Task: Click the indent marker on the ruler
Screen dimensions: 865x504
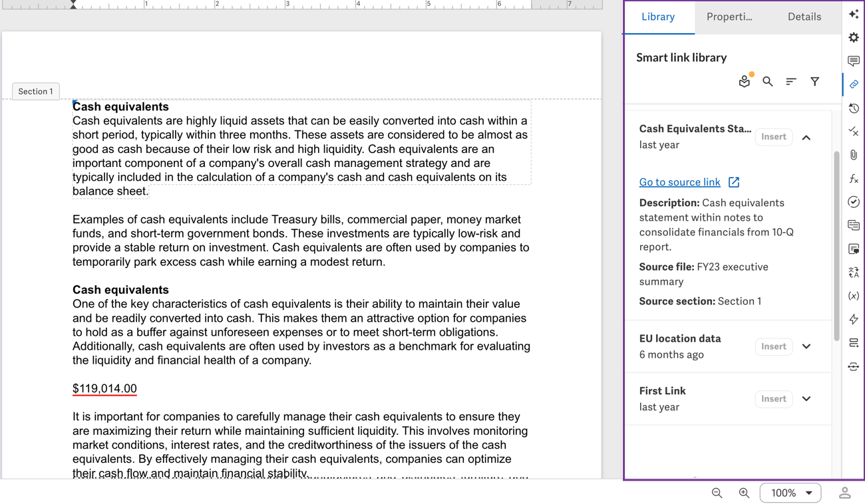Action: pos(73,5)
